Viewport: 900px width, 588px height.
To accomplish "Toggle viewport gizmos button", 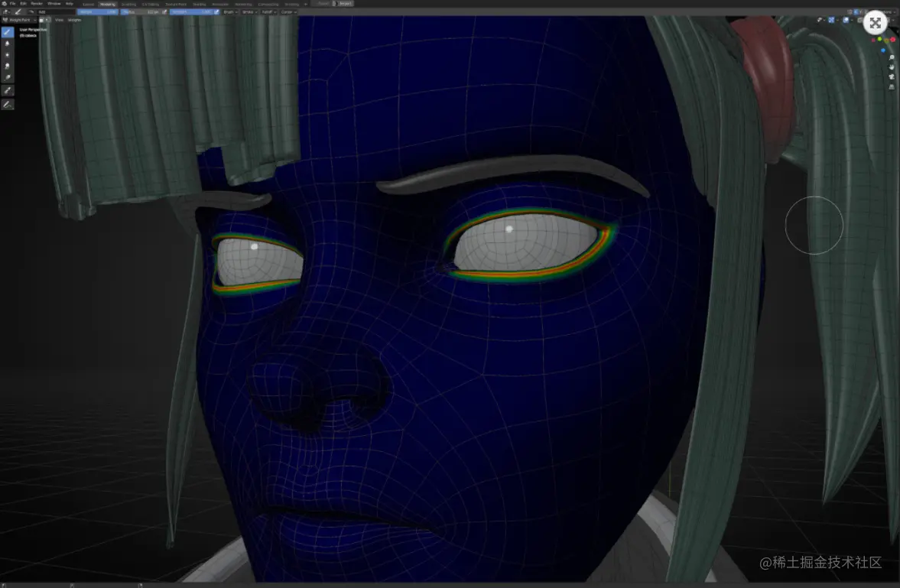I will pos(831,20).
